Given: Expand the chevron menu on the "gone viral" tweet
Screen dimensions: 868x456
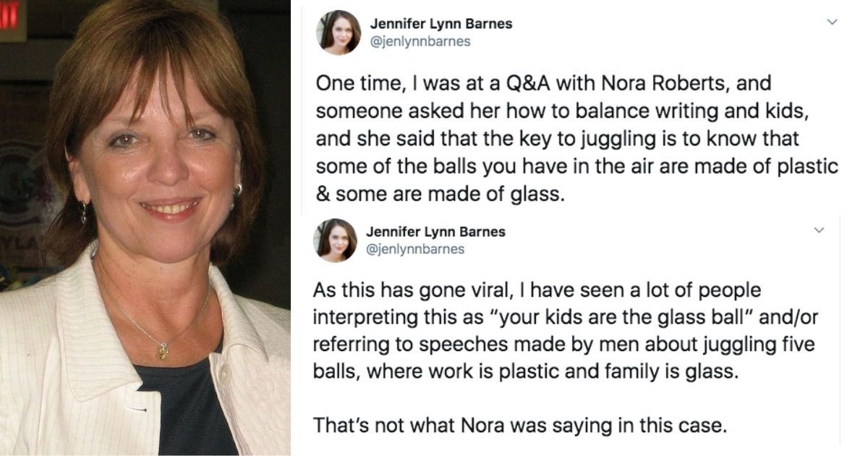Looking at the screenshot, I should click(820, 231).
